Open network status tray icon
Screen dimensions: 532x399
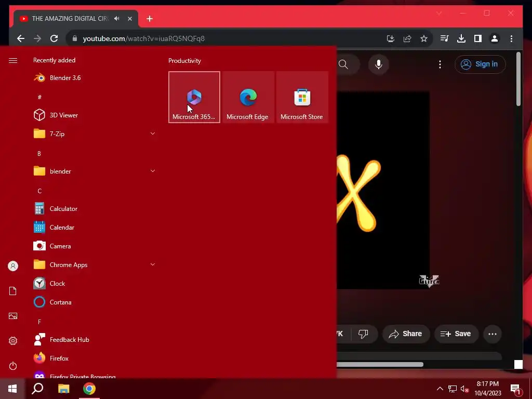(453, 389)
